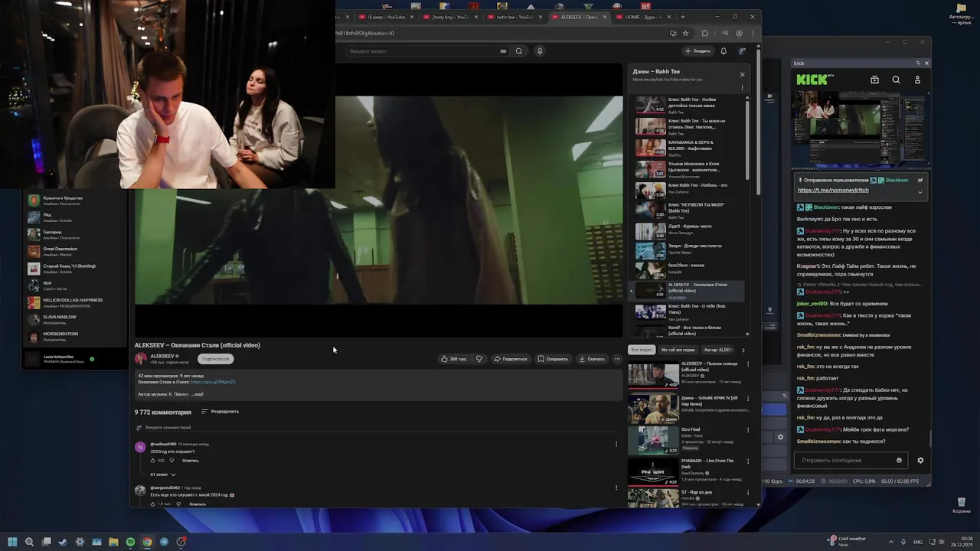This screenshot has height=551, width=980.
Task: Like the ALEKSEEV video (268 тыс.)
Action: point(453,359)
